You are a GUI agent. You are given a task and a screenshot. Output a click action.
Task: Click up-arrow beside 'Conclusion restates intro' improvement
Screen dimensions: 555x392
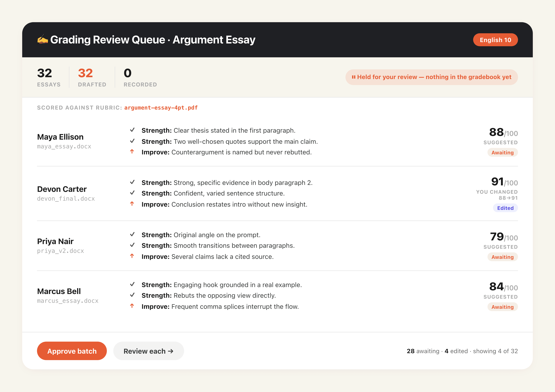click(132, 204)
